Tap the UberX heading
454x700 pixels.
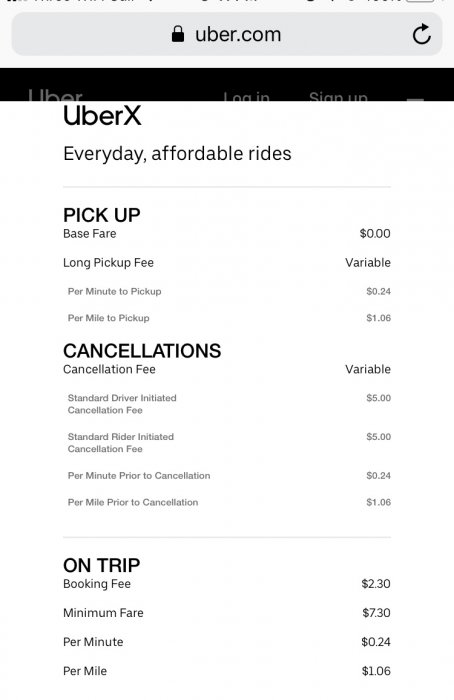[x=102, y=116]
